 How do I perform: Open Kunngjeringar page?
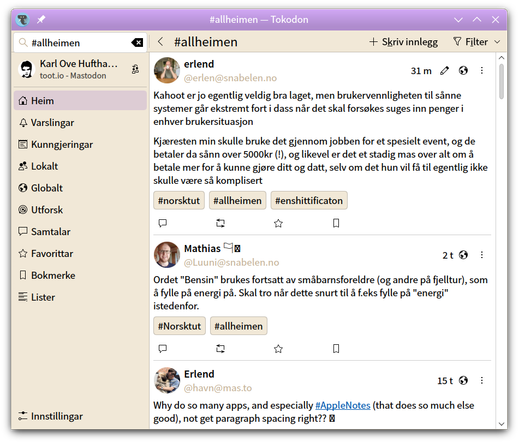[80, 144]
